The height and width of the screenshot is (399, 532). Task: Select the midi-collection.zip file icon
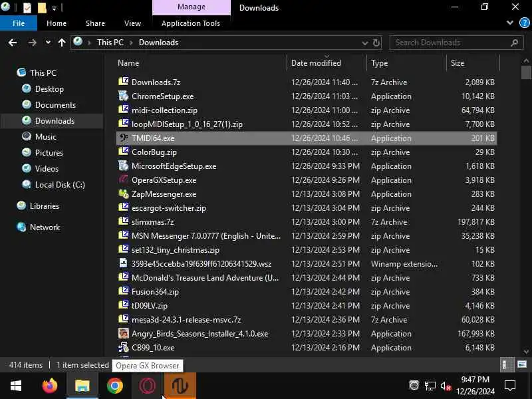pyautogui.click(x=124, y=110)
